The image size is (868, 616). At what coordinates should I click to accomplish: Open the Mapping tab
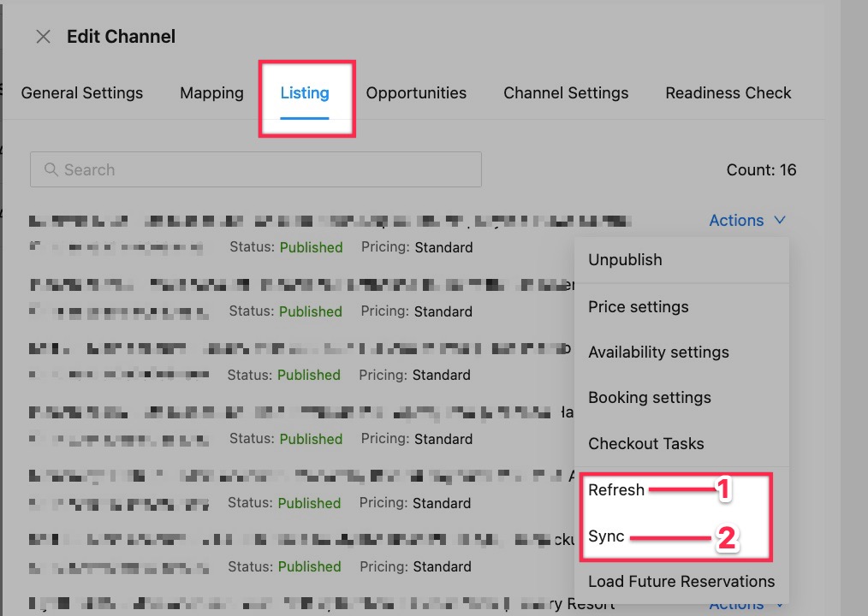211,93
